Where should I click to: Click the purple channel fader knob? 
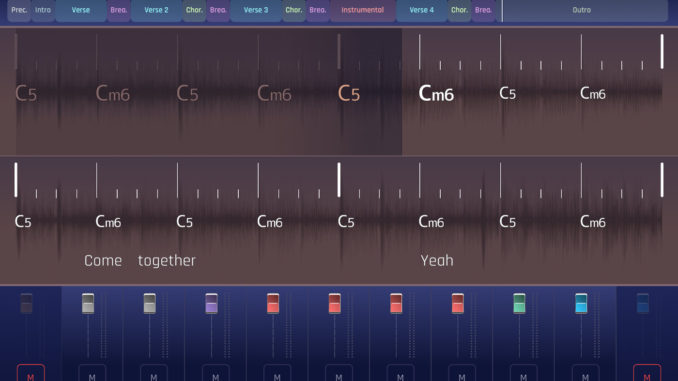(211, 303)
